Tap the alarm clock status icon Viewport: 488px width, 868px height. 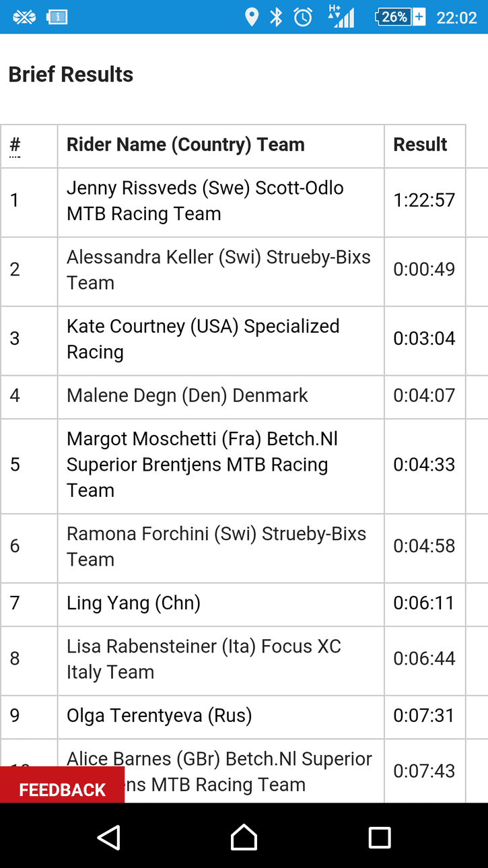coord(303,18)
